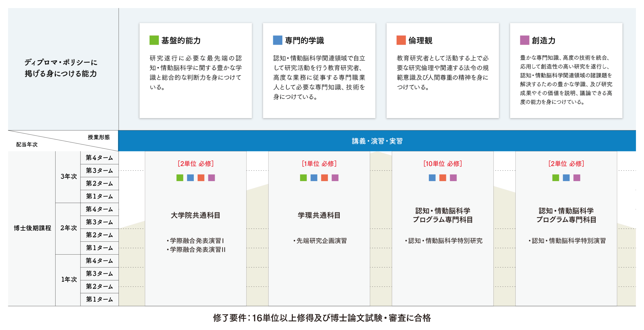
Task: Select 学際融合発表演習Ⅰ course item
Action: 196,241
